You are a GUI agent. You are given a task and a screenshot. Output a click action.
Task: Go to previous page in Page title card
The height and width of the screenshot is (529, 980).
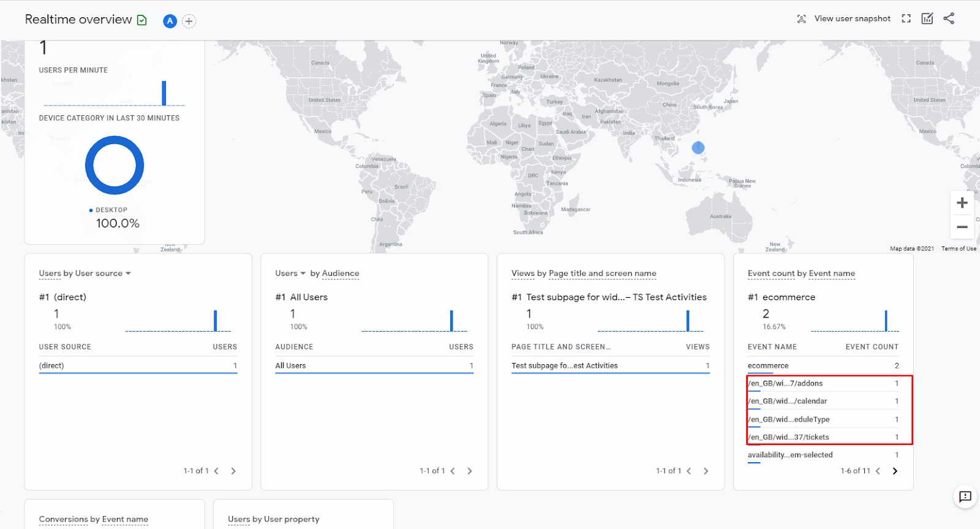[689, 471]
